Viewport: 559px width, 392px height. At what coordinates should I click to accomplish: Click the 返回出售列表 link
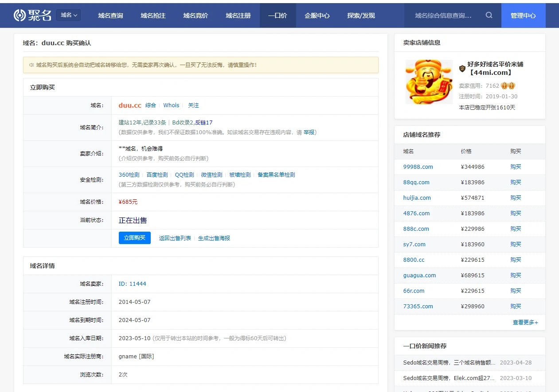point(175,238)
